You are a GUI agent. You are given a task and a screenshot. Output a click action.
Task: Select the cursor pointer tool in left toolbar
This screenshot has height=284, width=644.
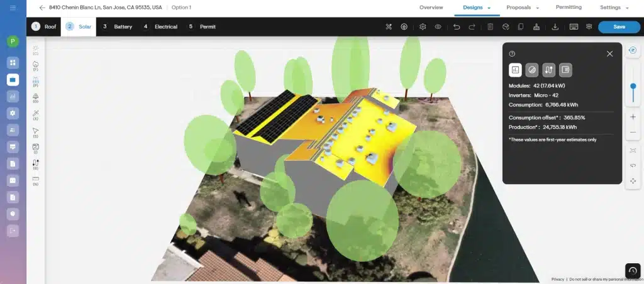tap(35, 131)
